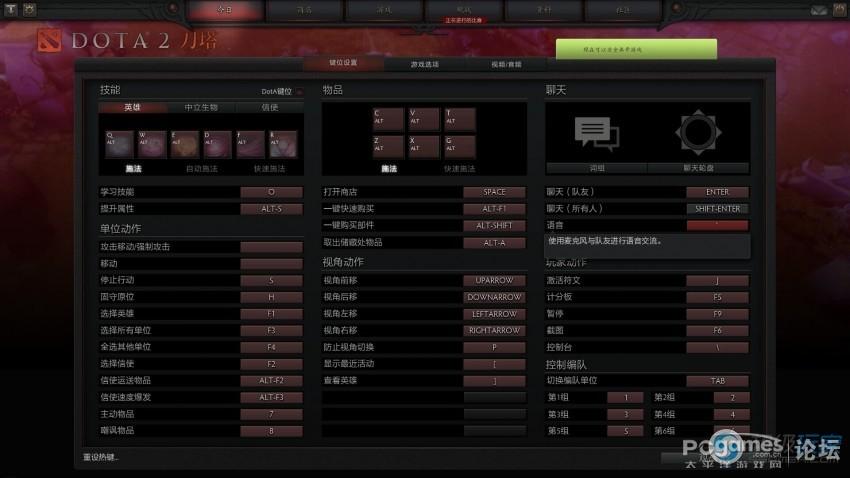Rebind 选择信使 key F2
This screenshot has width=850, height=478.
tap(272, 364)
